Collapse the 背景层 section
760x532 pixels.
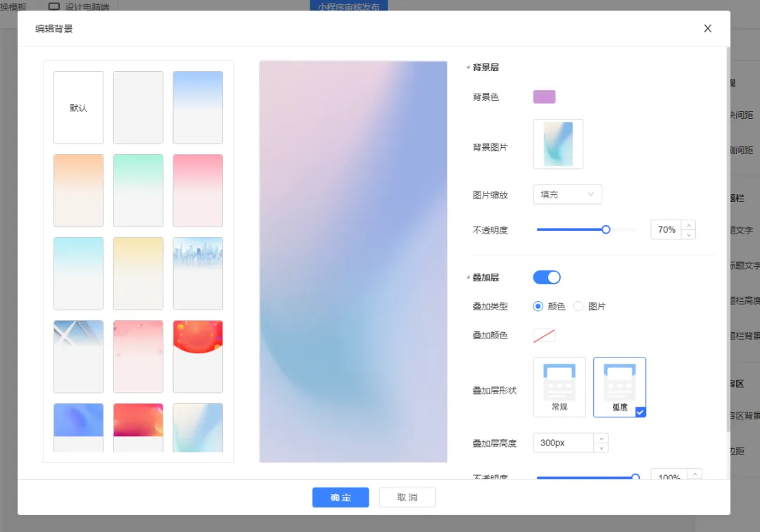[468, 68]
